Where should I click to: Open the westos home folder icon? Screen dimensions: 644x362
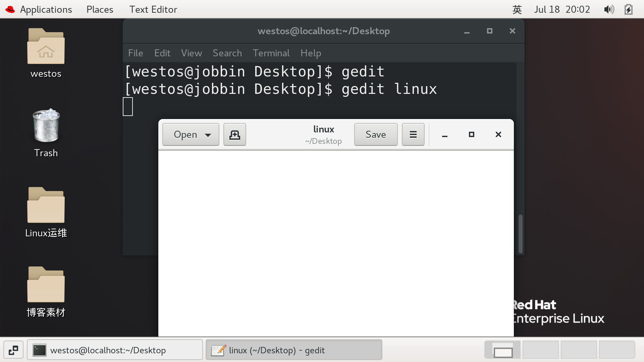click(46, 46)
